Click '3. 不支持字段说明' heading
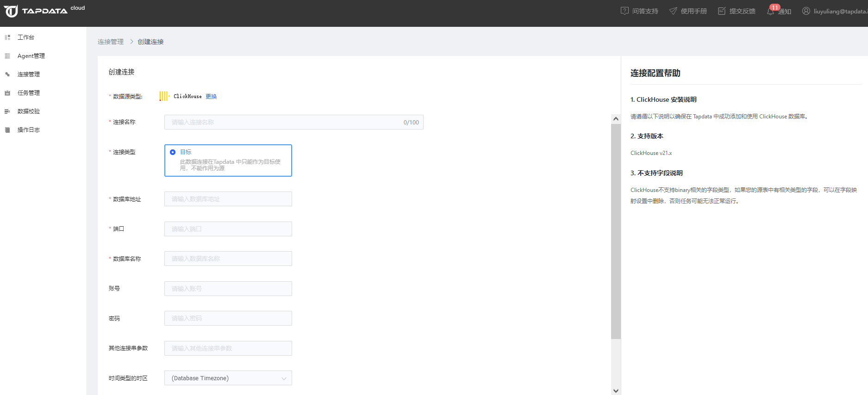Screen dimensions: 868x395 coord(656,173)
